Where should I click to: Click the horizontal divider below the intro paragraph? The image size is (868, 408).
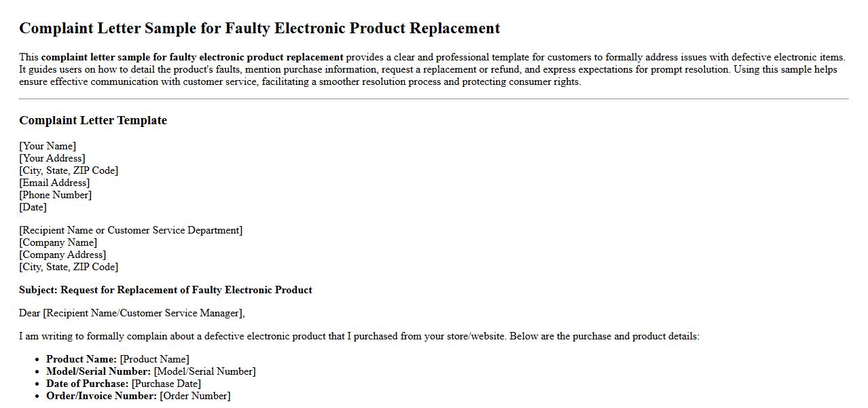434,99
